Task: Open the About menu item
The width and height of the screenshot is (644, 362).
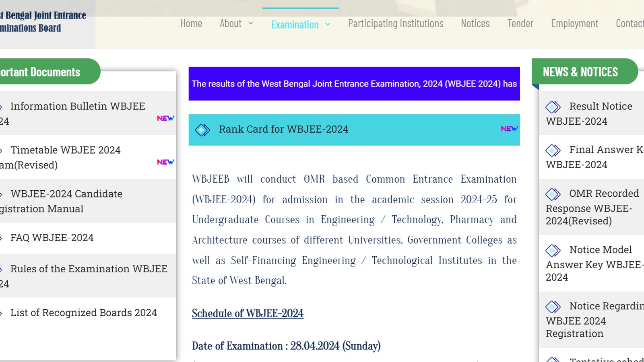Action: coord(231,24)
